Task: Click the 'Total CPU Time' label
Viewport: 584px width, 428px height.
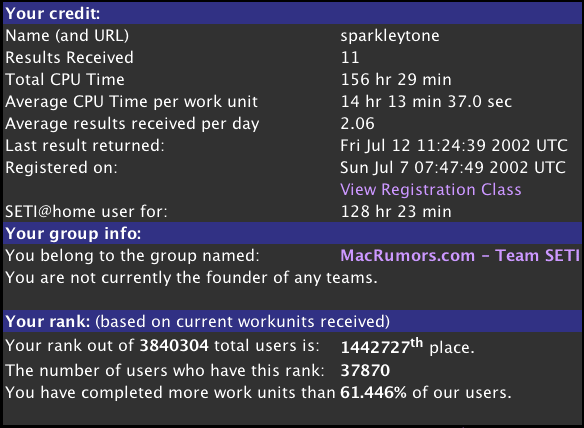Action: click(65, 80)
